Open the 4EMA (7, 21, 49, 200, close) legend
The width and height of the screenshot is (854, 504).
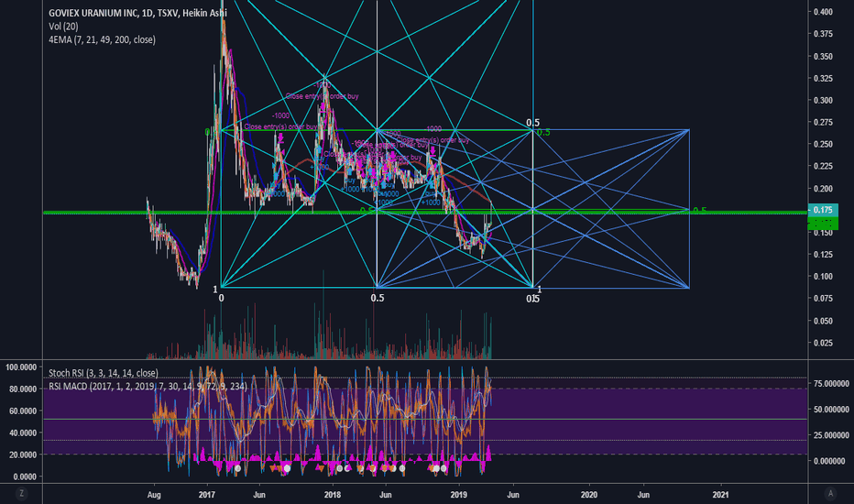102,39
